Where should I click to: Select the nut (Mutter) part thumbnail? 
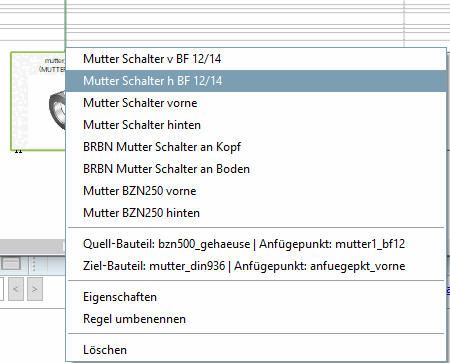[38, 101]
